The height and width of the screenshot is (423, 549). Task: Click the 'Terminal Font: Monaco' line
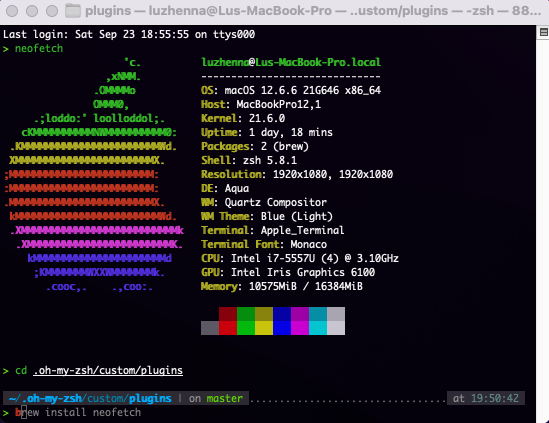click(x=264, y=244)
